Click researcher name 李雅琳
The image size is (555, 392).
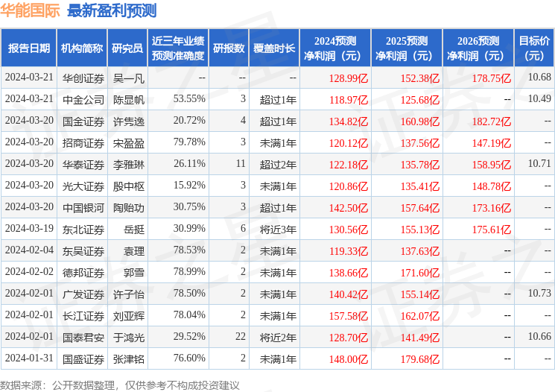[x=128, y=165]
